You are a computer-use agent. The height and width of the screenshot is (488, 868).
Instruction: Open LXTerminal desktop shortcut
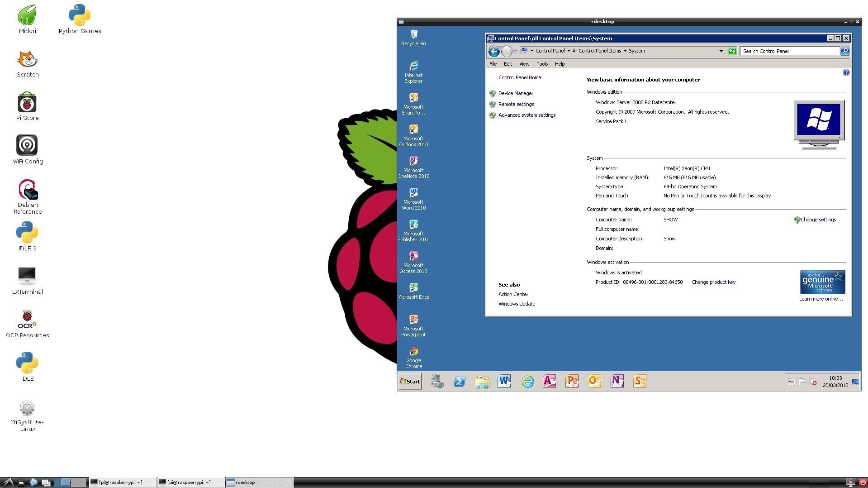(27, 280)
